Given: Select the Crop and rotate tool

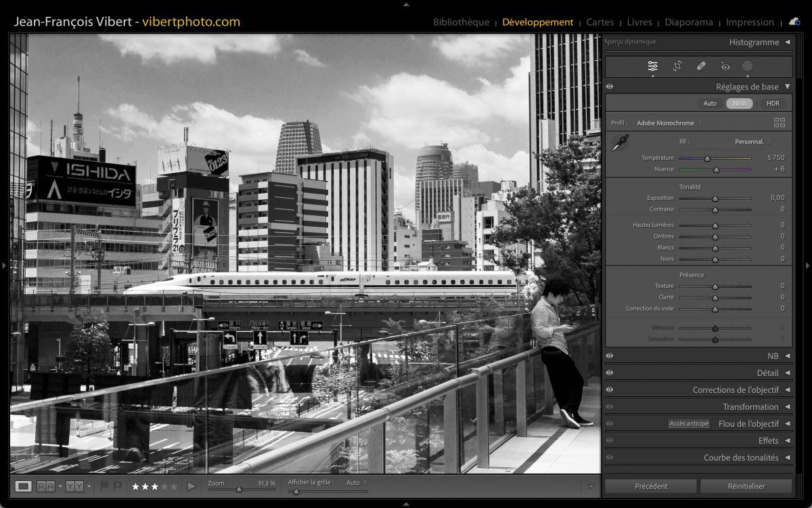Looking at the screenshot, I should tap(677, 66).
